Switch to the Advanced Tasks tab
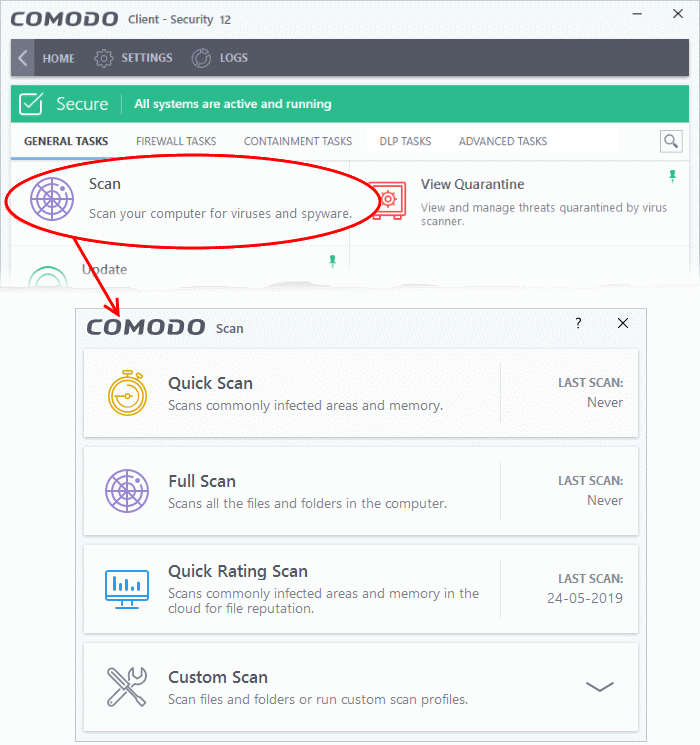The width and height of the screenshot is (700, 745). 503,141
